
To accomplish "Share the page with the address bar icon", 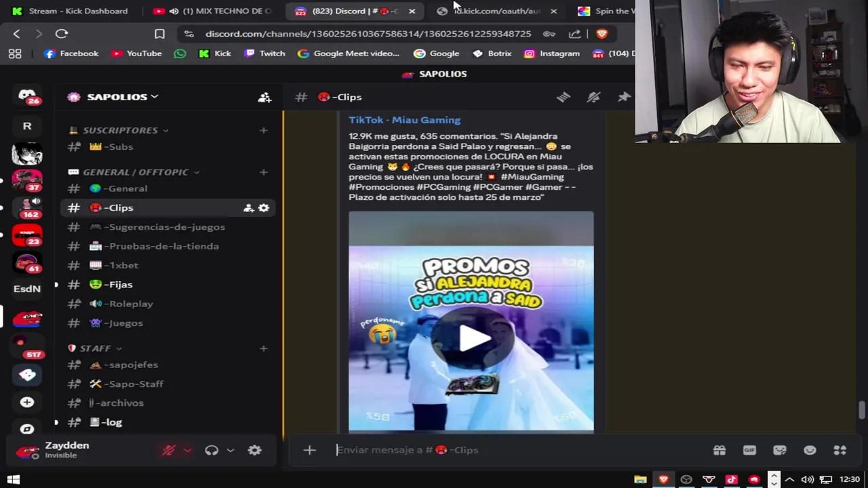I will 575,33.
